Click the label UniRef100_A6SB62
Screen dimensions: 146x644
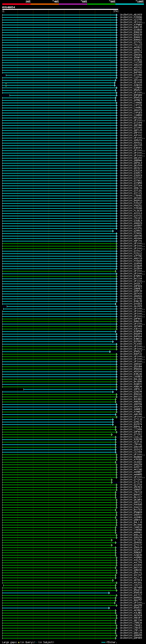coord(131,610)
